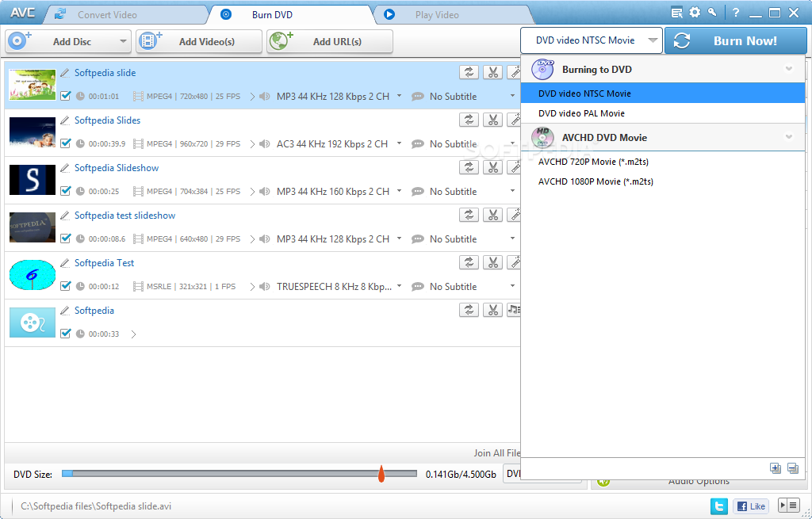Click the scissors icon on Softpedia test slideshow row
812x519 pixels.
click(x=493, y=215)
